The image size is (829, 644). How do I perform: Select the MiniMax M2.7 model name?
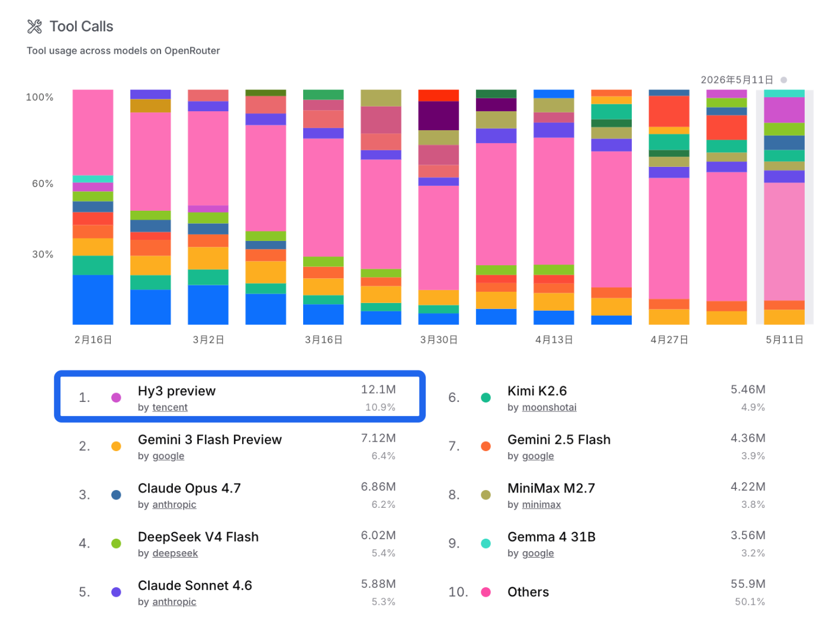pyautogui.click(x=551, y=488)
